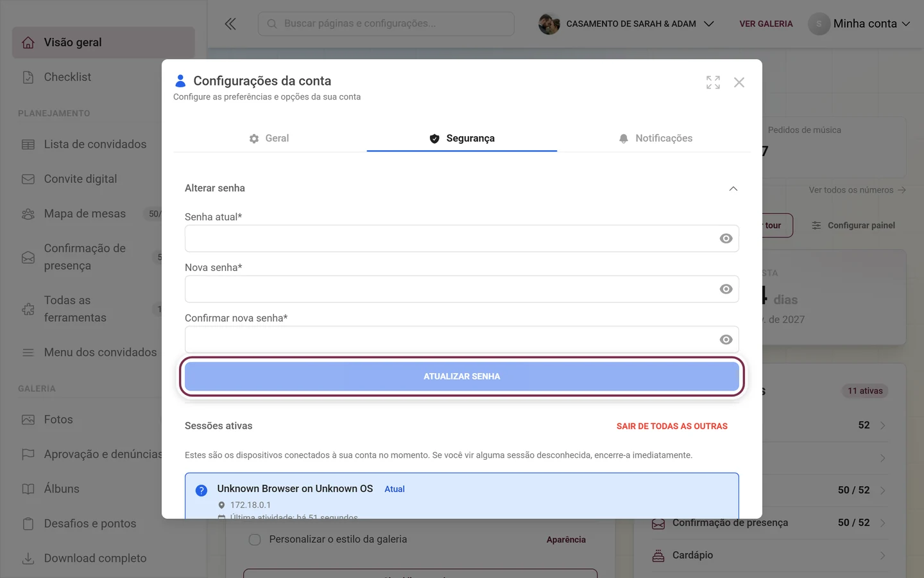Viewport: 924px width, 578px height.
Task: Click the Configurar painel button
Action: click(853, 225)
